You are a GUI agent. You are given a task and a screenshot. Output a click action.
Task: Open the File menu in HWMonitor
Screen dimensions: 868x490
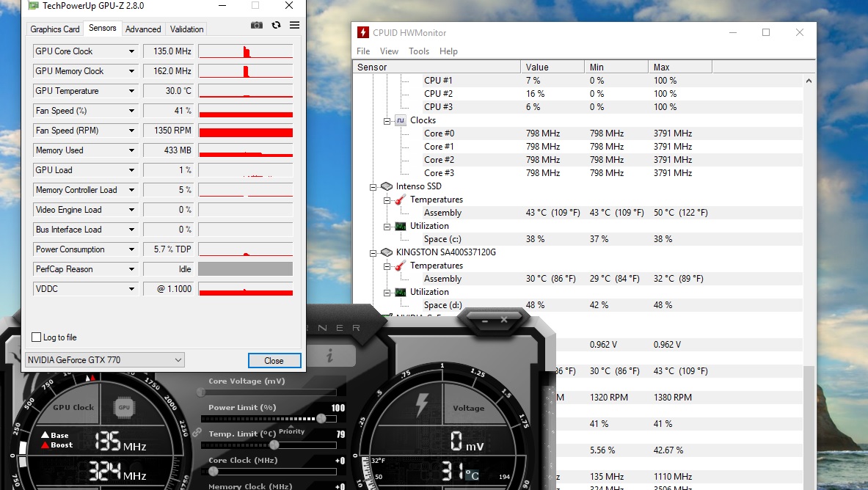coord(363,51)
